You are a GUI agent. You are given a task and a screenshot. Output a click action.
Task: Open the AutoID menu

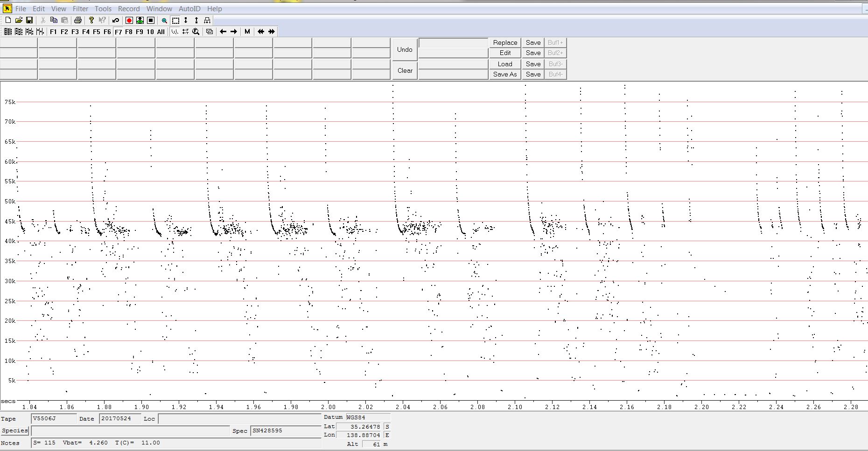click(x=189, y=8)
